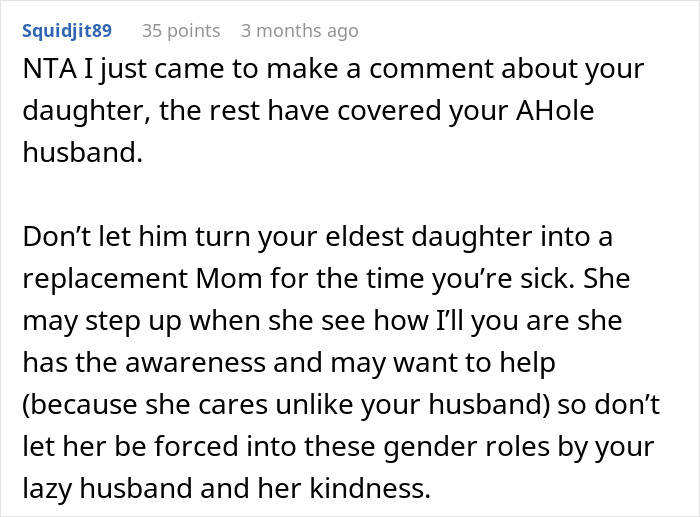Click the NTA verdict at comment start
Viewport: 700px width, 517px height.
tap(49, 69)
